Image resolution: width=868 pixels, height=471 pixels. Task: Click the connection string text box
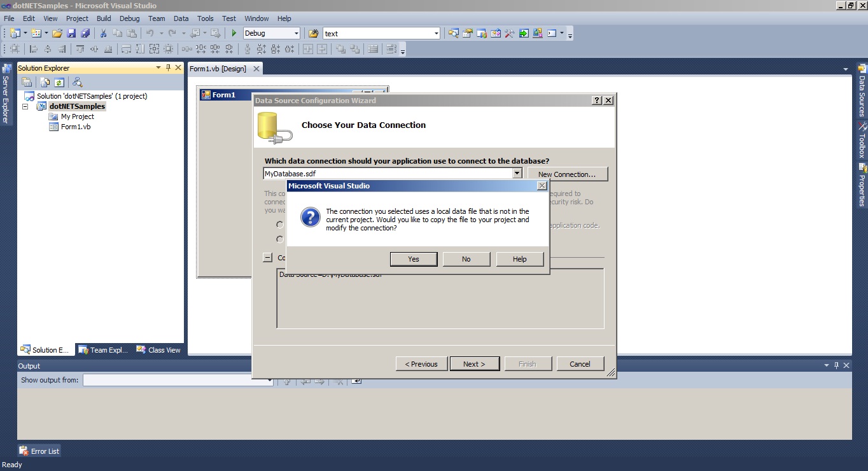pos(440,299)
